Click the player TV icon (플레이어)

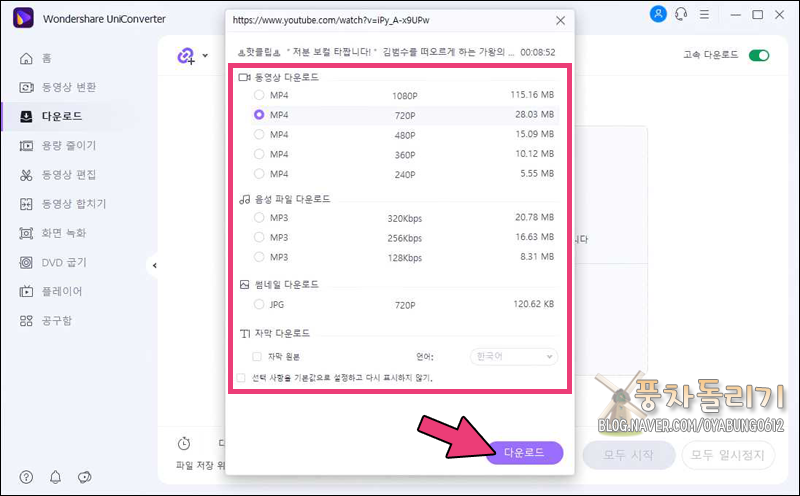coord(26,291)
